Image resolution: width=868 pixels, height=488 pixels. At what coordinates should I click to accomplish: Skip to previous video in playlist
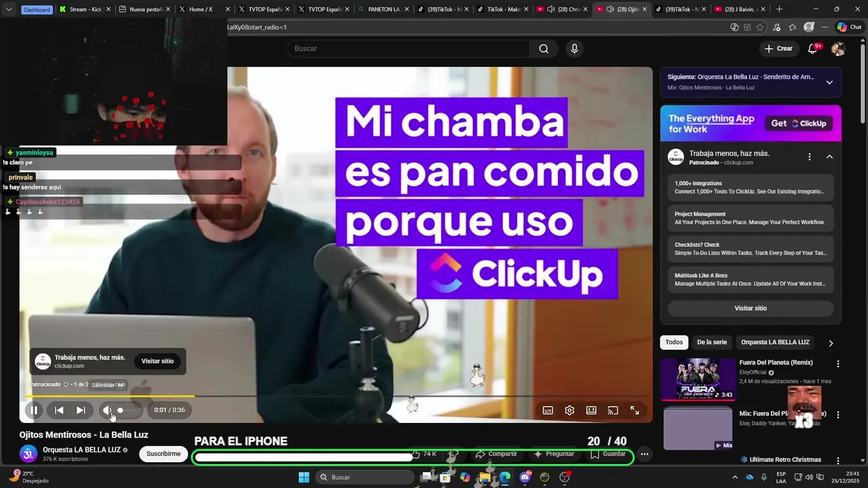(59, 410)
